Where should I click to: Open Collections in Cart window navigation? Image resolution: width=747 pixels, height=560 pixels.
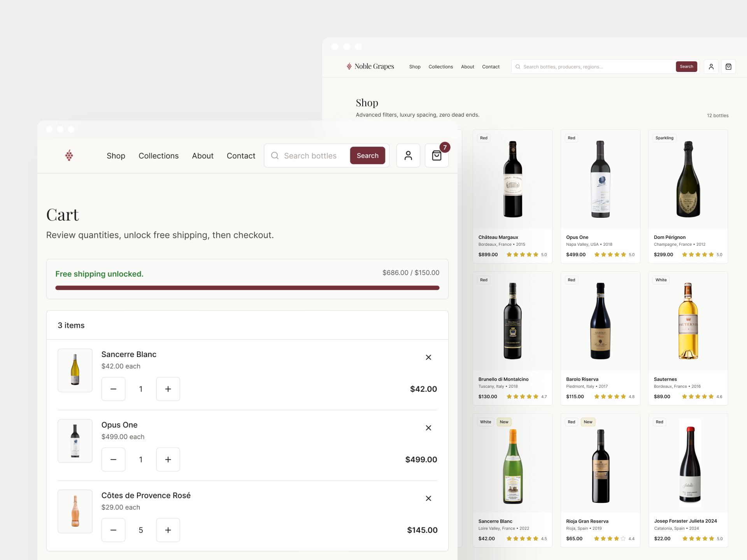click(158, 156)
